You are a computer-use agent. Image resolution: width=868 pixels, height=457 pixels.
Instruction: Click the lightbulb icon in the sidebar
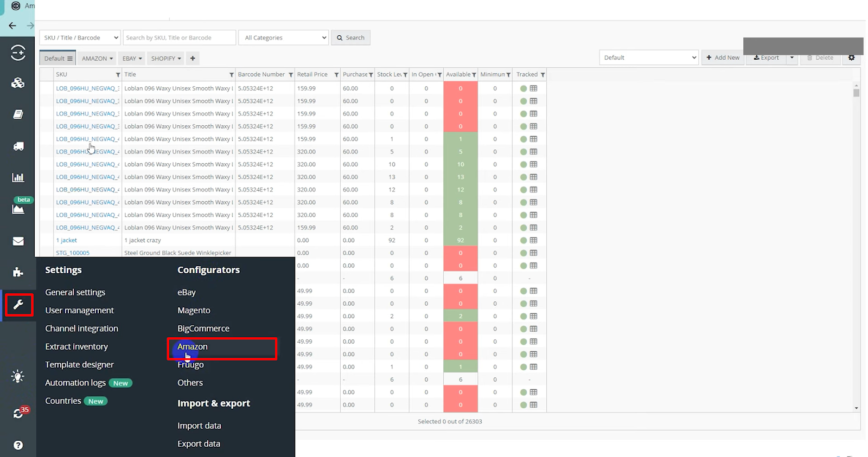18,376
